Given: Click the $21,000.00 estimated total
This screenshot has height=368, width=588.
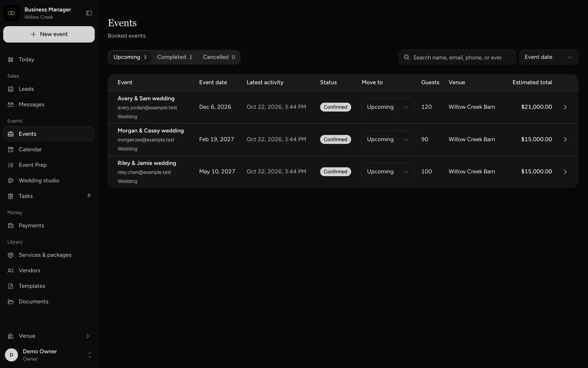Looking at the screenshot, I should point(537,107).
